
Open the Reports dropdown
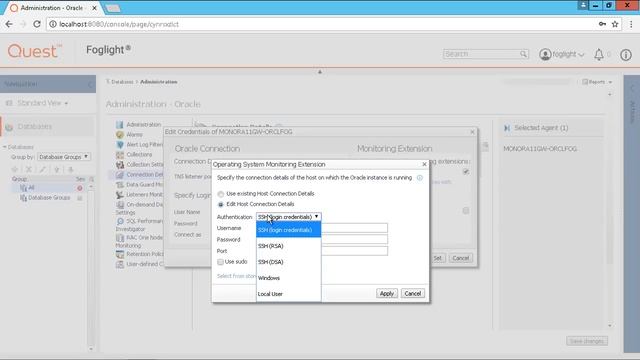click(597, 82)
